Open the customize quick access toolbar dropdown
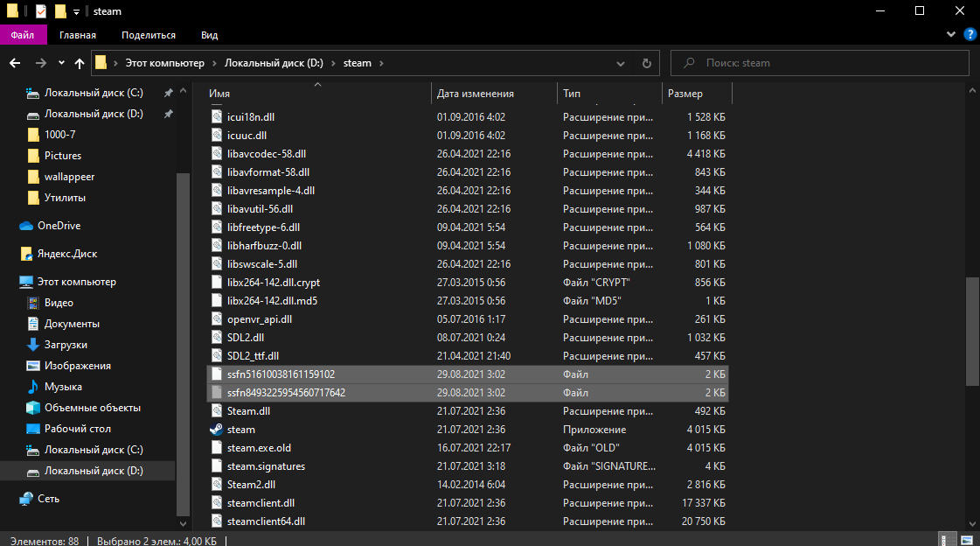Image resolution: width=980 pixels, height=546 pixels. [76, 12]
